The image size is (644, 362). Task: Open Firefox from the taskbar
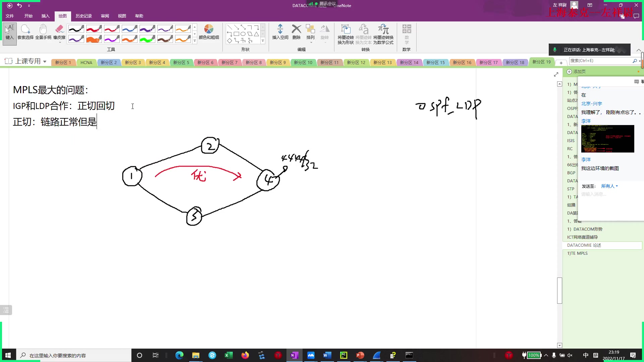245,355
